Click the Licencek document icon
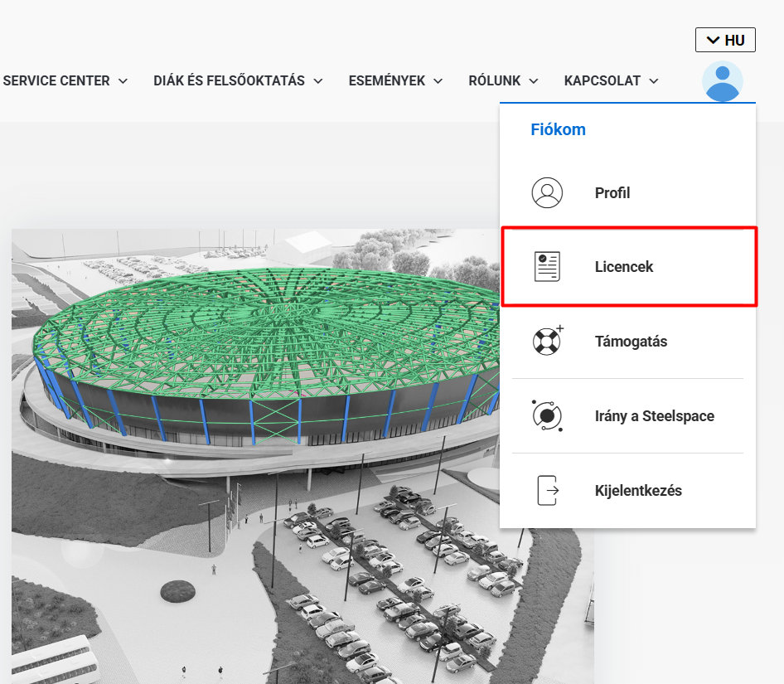This screenshot has width=784, height=684. point(547,267)
